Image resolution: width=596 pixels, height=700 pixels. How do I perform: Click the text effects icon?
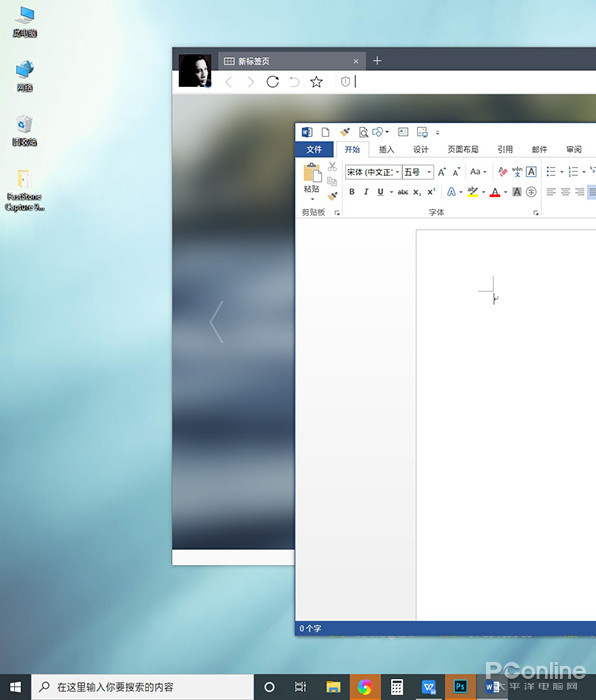click(451, 192)
